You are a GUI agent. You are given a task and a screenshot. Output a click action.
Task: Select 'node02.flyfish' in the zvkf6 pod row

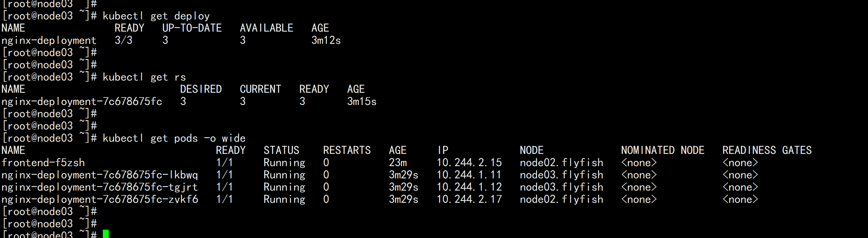(561, 199)
